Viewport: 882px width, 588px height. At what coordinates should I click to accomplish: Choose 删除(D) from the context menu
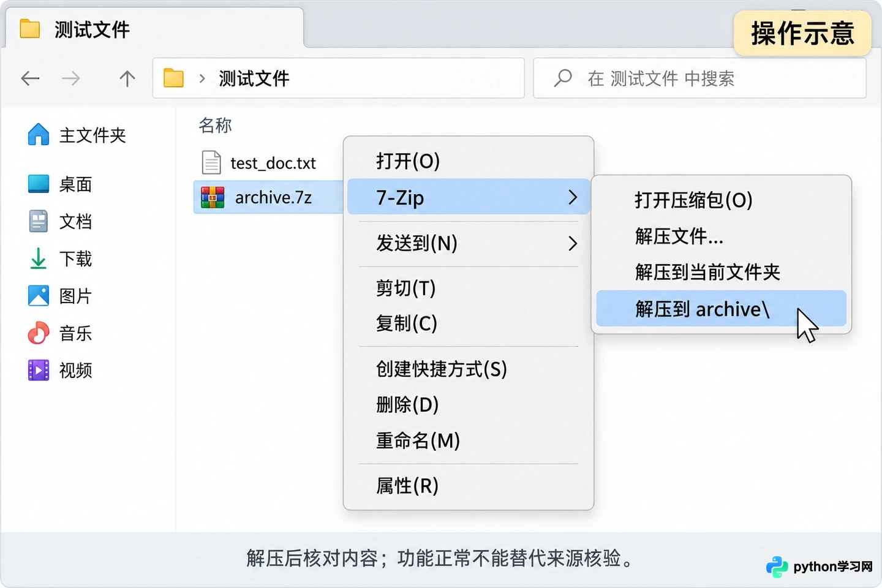coord(469,404)
